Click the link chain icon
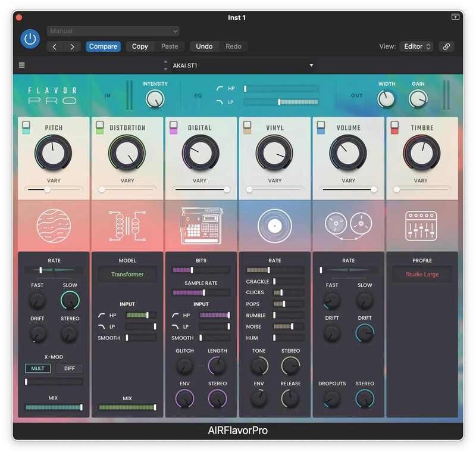 [446, 46]
